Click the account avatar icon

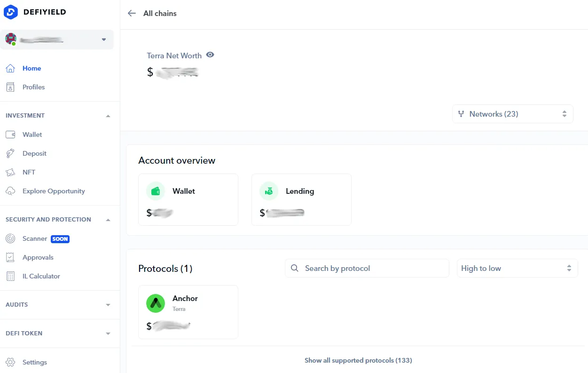pos(11,39)
